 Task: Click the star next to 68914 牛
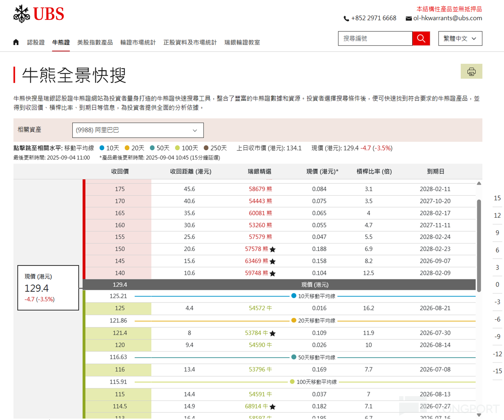tap(272, 407)
